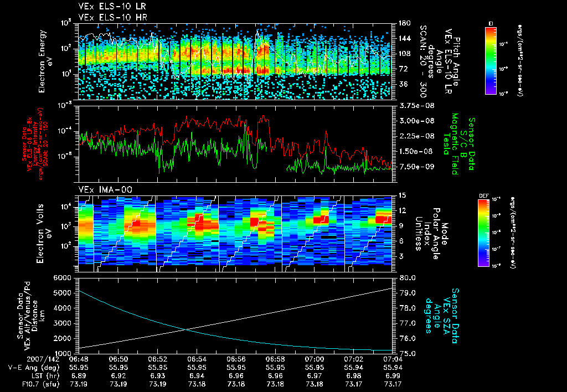
Task: Click time tick label 07:00
Action: [x=315, y=359]
